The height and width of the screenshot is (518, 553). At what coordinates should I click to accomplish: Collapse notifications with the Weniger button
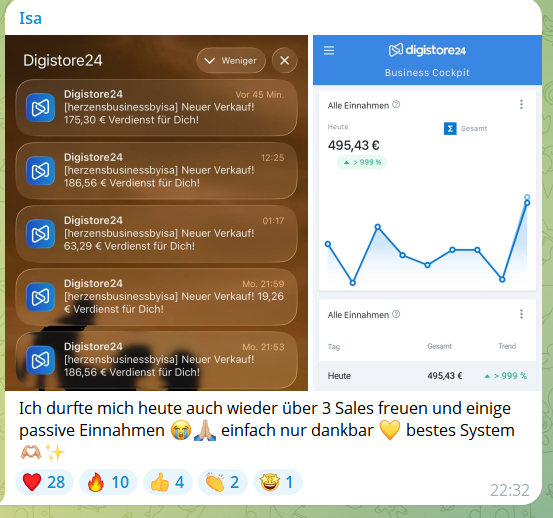pos(231,61)
